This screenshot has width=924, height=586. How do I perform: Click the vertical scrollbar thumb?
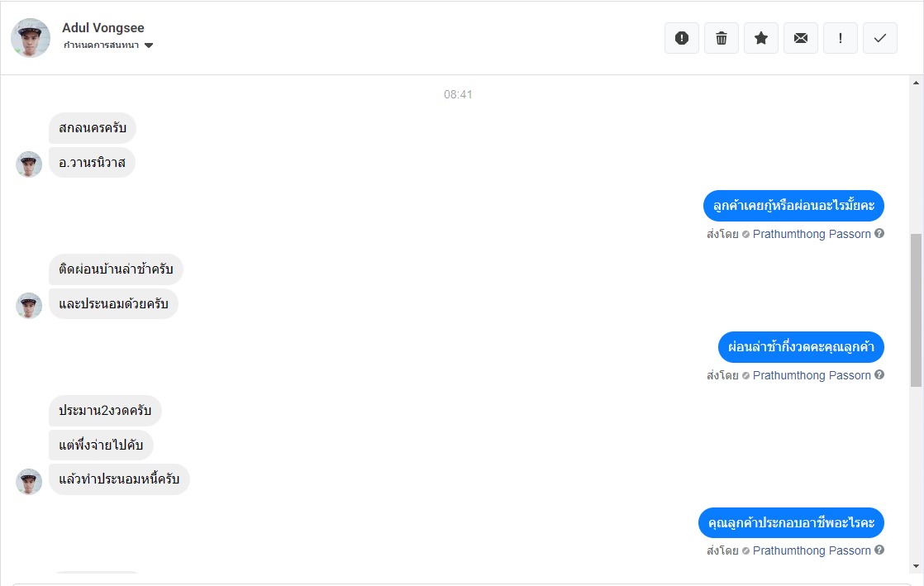(x=916, y=310)
